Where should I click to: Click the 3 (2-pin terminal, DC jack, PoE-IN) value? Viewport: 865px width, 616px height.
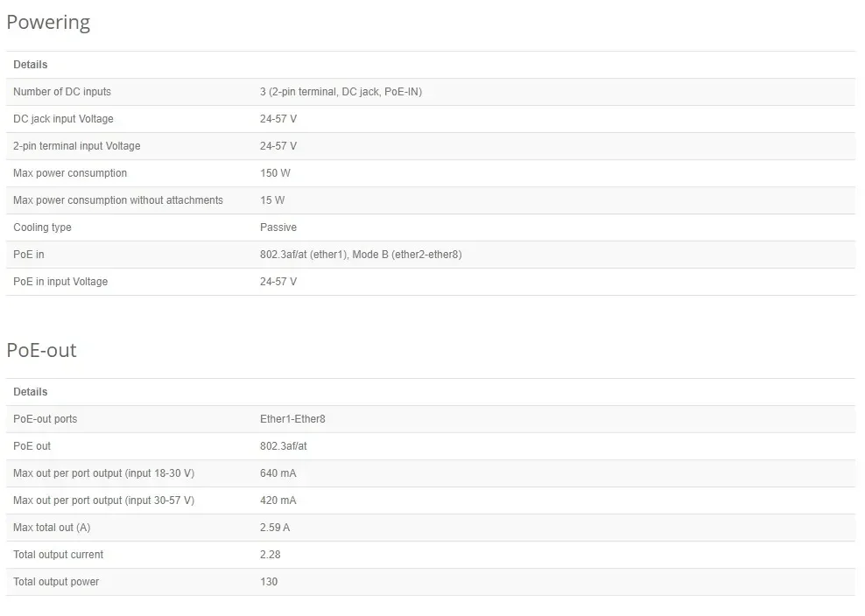click(341, 92)
